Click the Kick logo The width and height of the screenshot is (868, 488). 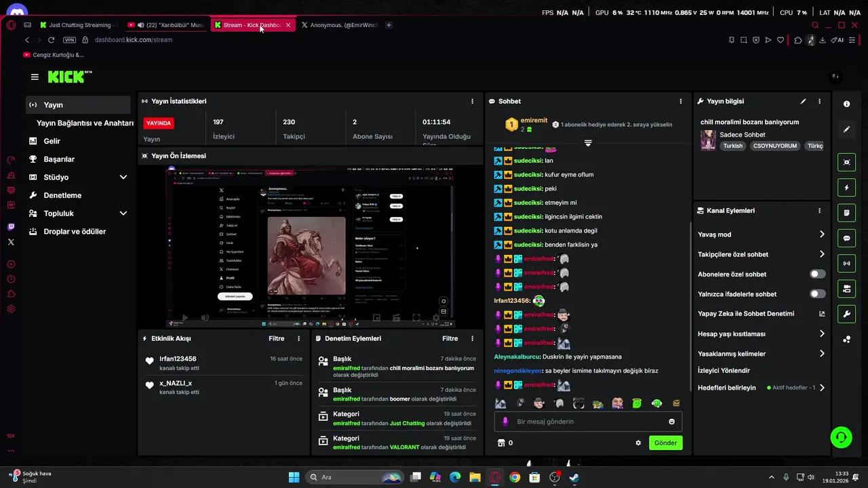(x=70, y=77)
